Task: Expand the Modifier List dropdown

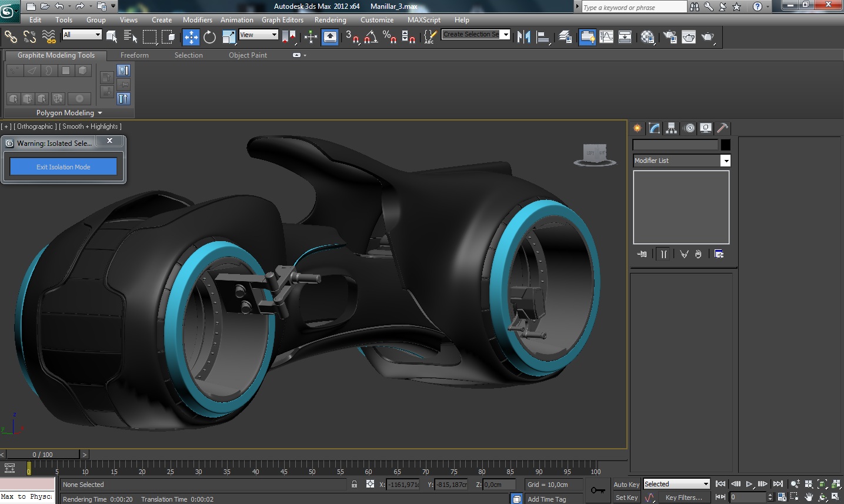Action: coord(726,161)
